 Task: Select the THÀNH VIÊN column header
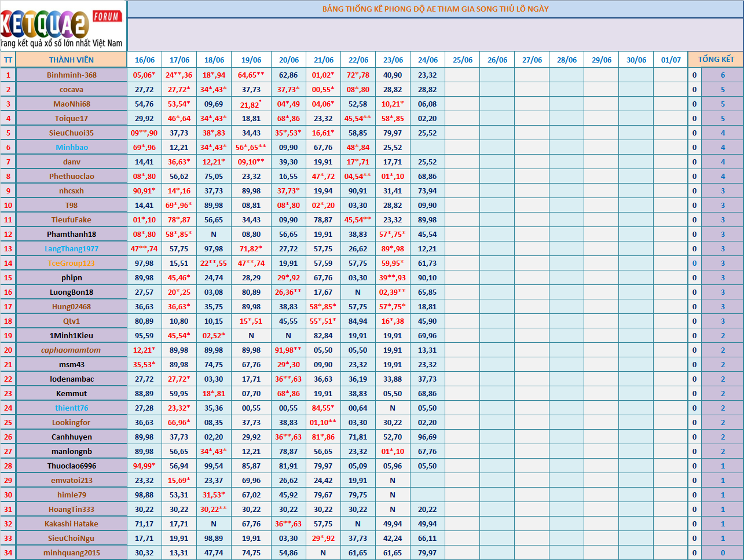[x=71, y=60]
